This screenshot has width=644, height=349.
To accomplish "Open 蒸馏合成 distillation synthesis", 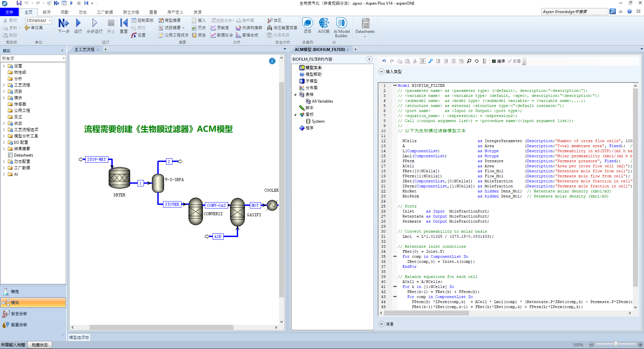I will 247,35.
